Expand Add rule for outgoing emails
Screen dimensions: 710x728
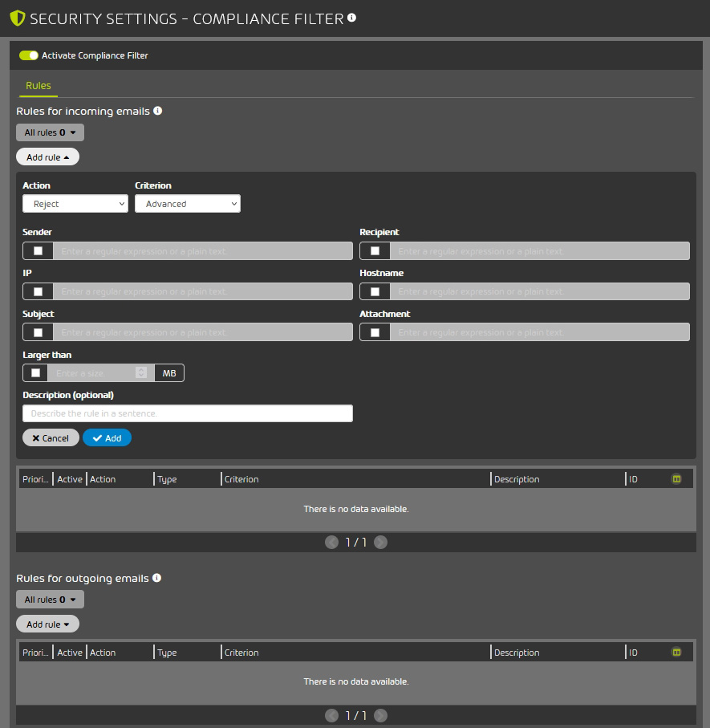[x=47, y=624]
